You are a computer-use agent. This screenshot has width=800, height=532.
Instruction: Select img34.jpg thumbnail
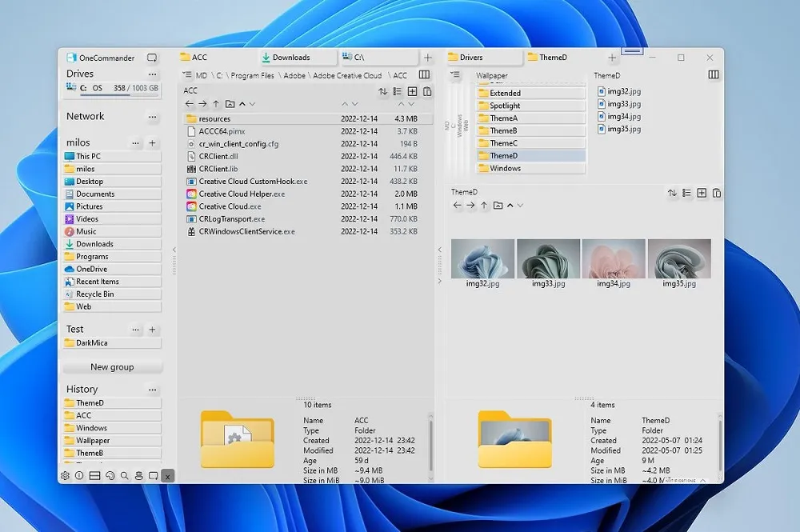(614, 264)
